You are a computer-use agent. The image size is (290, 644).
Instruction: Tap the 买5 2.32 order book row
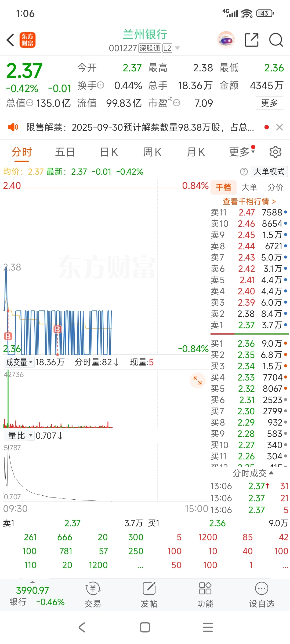(249, 389)
